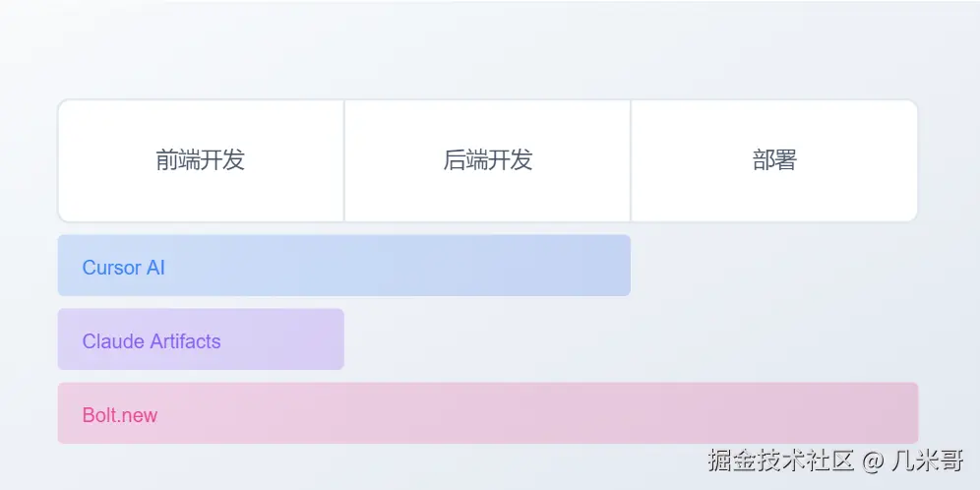This screenshot has width=980, height=490.
Task: Click Bolt.new bar segment beneath 部署 column
Action: coord(774,413)
